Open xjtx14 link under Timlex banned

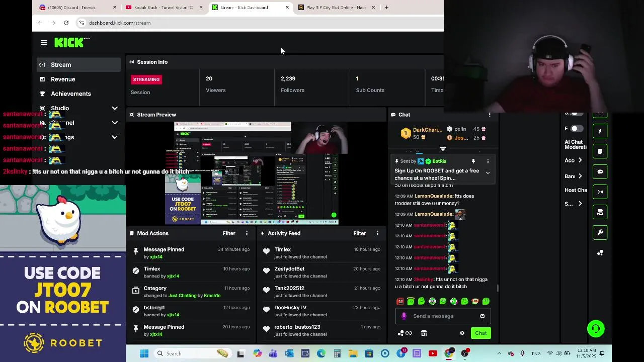(x=173, y=276)
